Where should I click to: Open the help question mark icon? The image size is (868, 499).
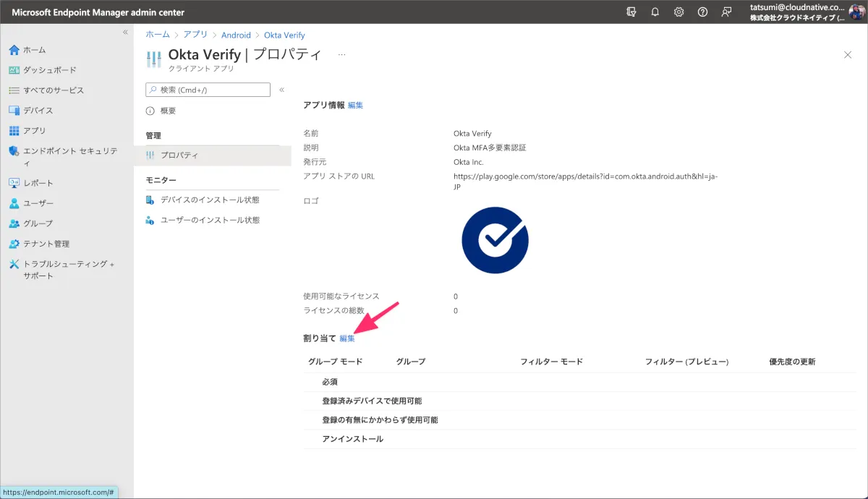coord(702,12)
